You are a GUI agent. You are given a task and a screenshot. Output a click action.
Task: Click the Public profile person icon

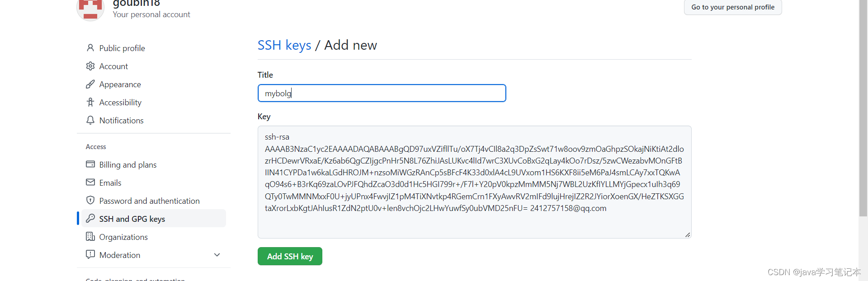point(90,48)
